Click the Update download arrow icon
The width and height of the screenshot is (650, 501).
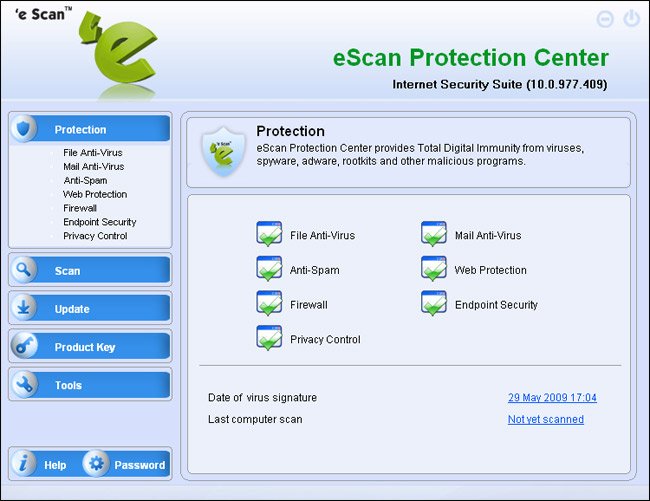pyautogui.click(x=24, y=308)
